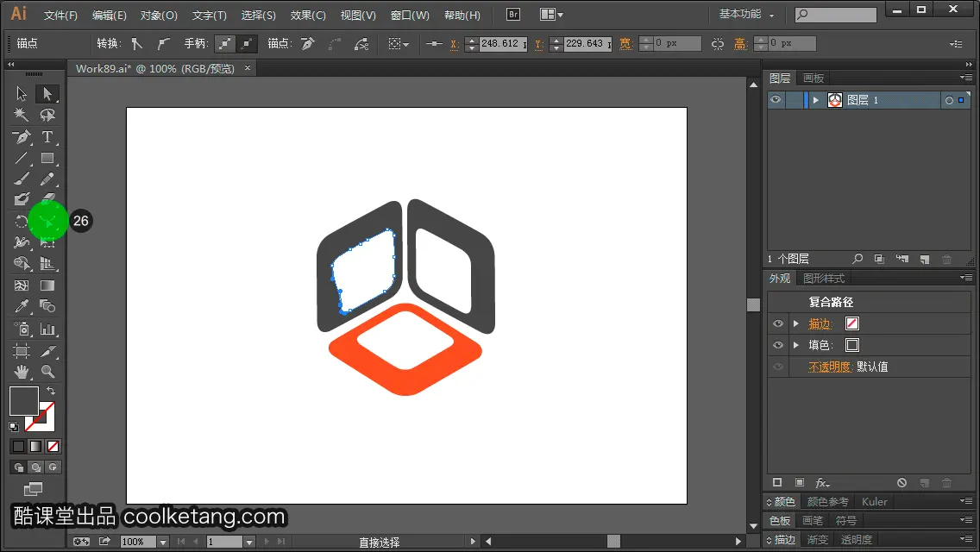
Task: Click the 宽 label link in control bar
Action: coord(625,44)
